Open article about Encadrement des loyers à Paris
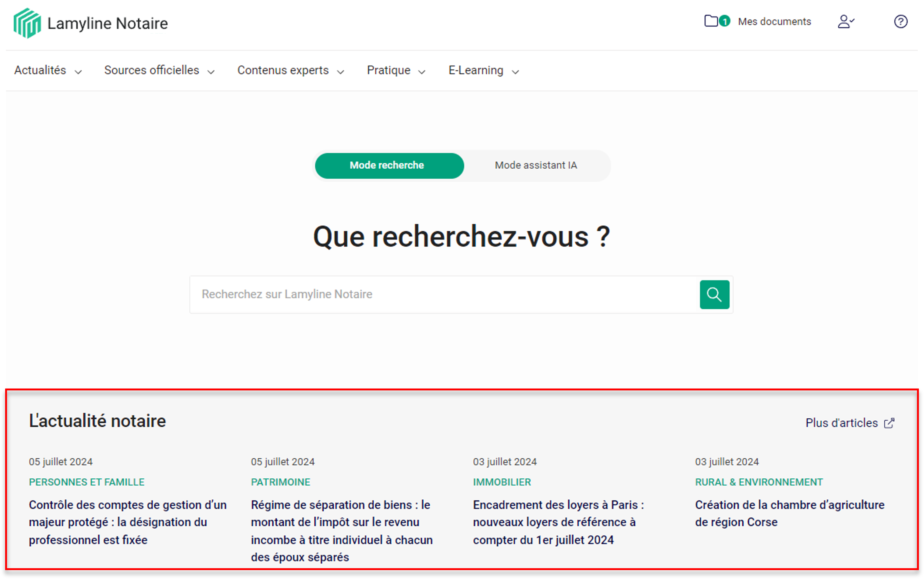This screenshot has height=579, width=924. click(x=558, y=522)
